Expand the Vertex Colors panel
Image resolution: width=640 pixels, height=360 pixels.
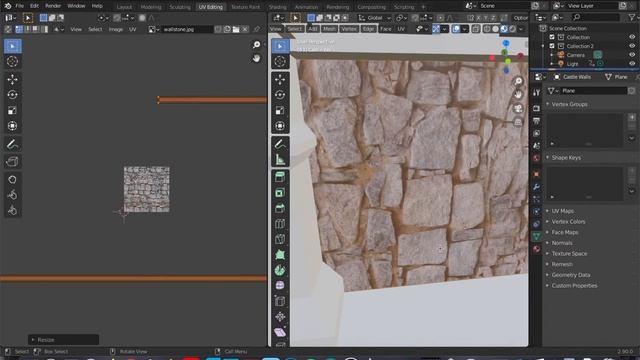(568, 222)
